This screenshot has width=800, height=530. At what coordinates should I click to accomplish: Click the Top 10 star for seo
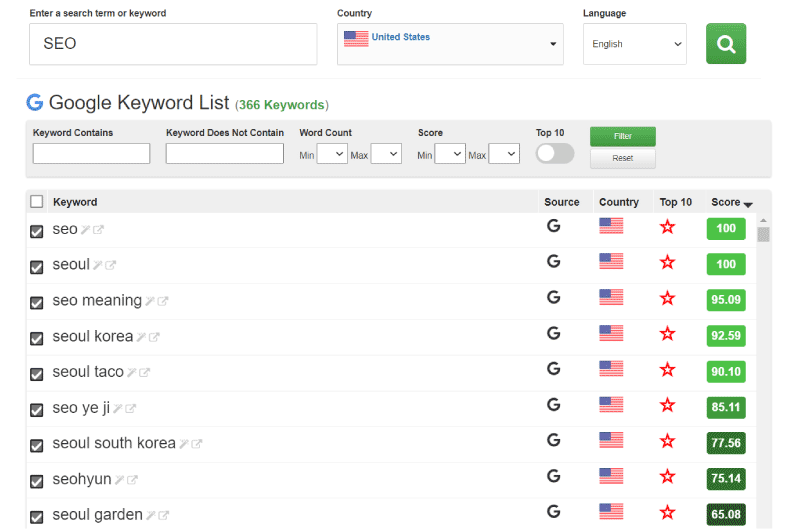click(667, 227)
